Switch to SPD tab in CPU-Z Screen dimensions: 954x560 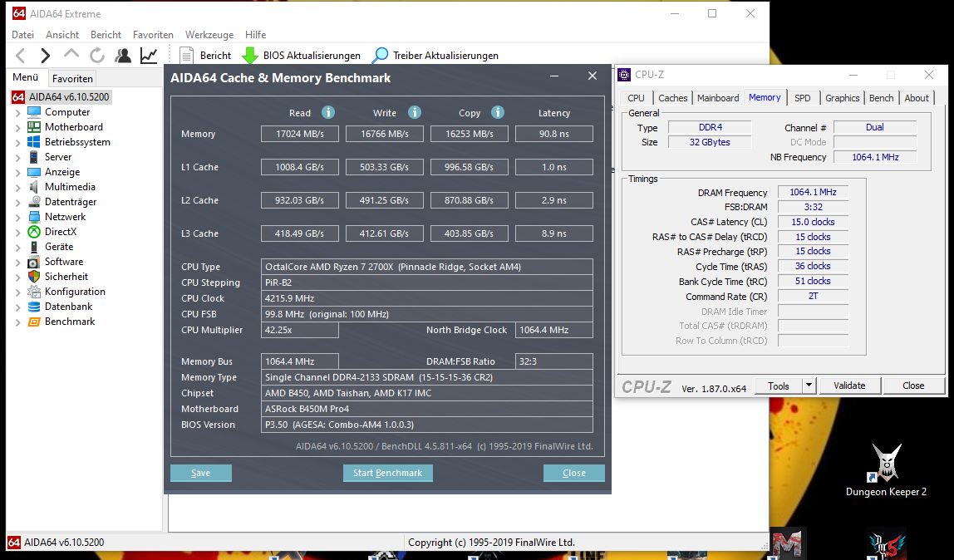(x=803, y=98)
